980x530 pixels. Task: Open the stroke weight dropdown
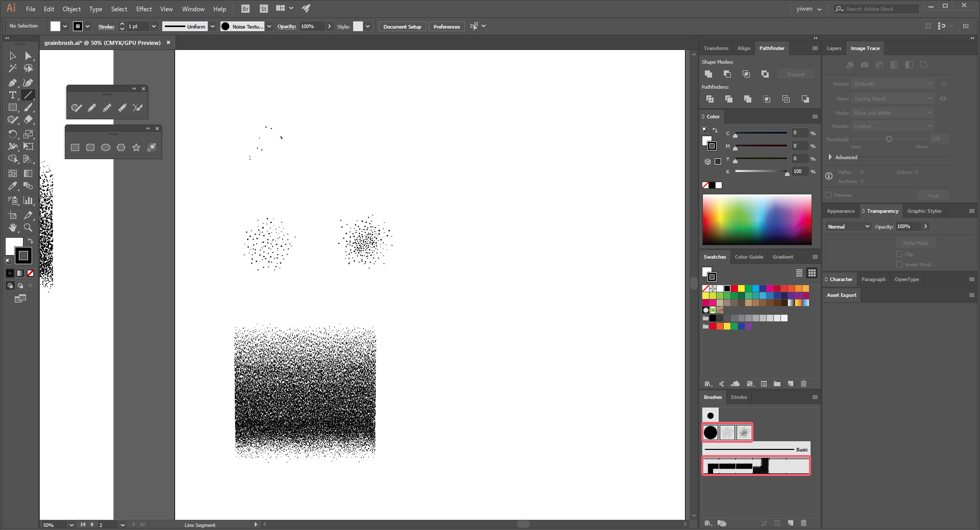coord(154,27)
